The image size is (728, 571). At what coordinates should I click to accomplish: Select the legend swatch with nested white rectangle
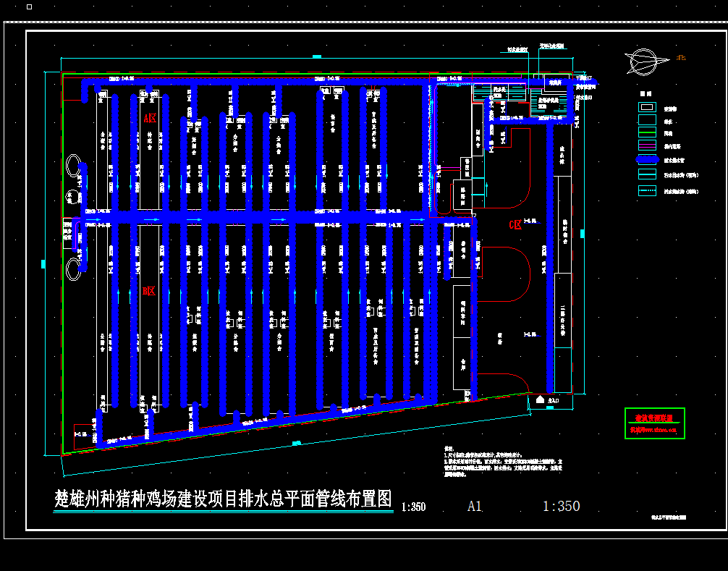[x=647, y=107]
